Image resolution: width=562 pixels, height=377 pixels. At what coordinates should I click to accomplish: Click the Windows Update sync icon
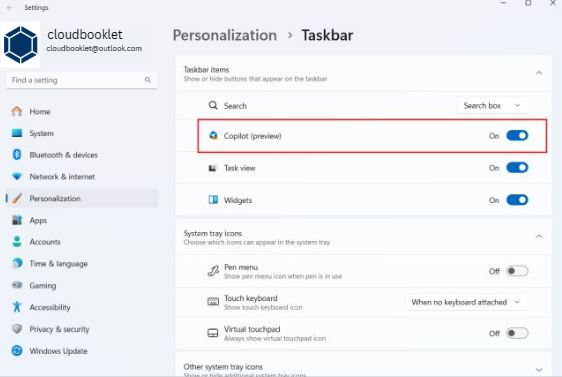16,350
